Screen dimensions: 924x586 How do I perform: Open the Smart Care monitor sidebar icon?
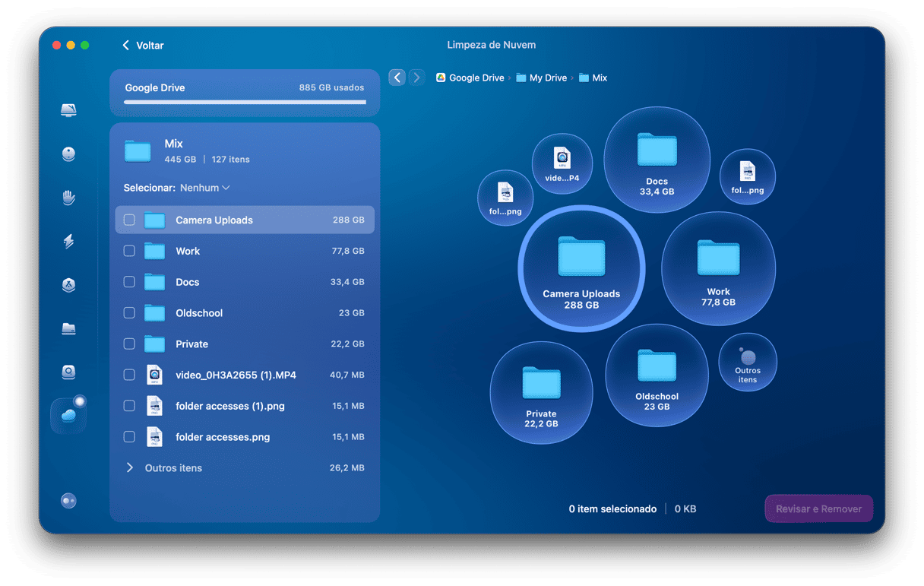coord(68,110)
